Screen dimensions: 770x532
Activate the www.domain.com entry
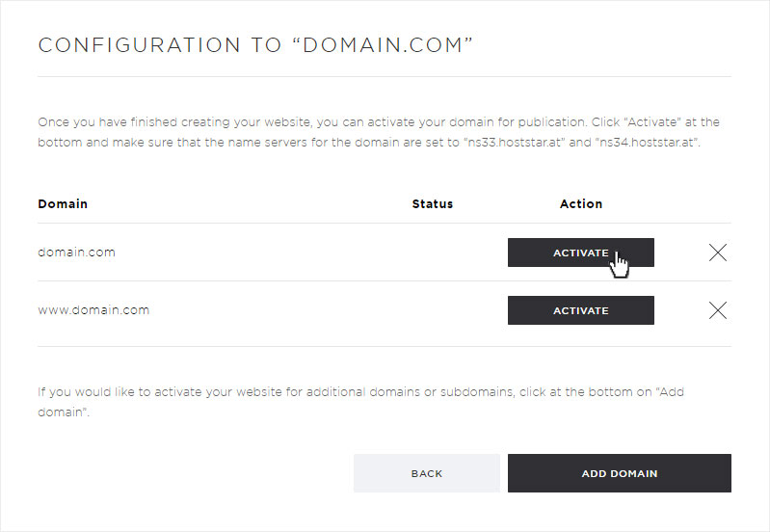point(580,310)
